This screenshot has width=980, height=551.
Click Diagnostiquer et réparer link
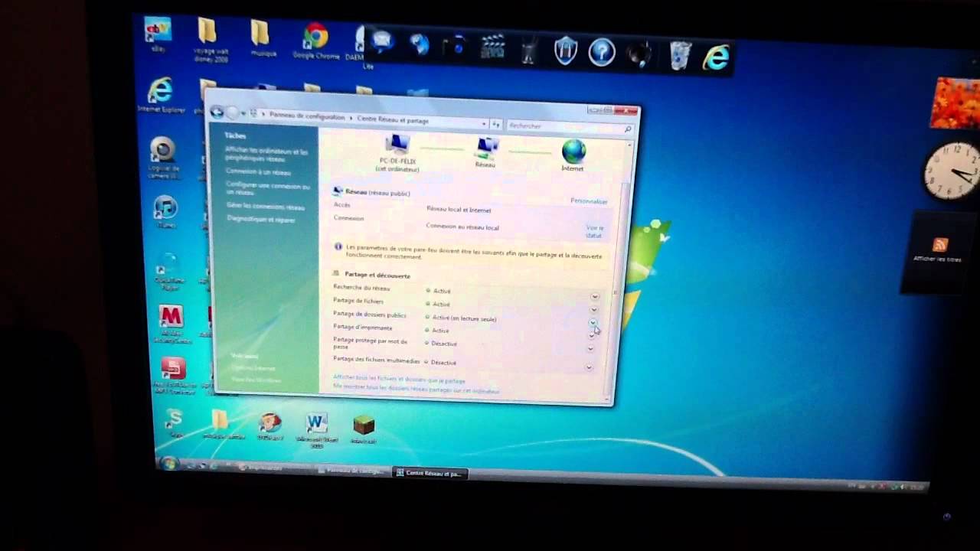coord(261,220)
